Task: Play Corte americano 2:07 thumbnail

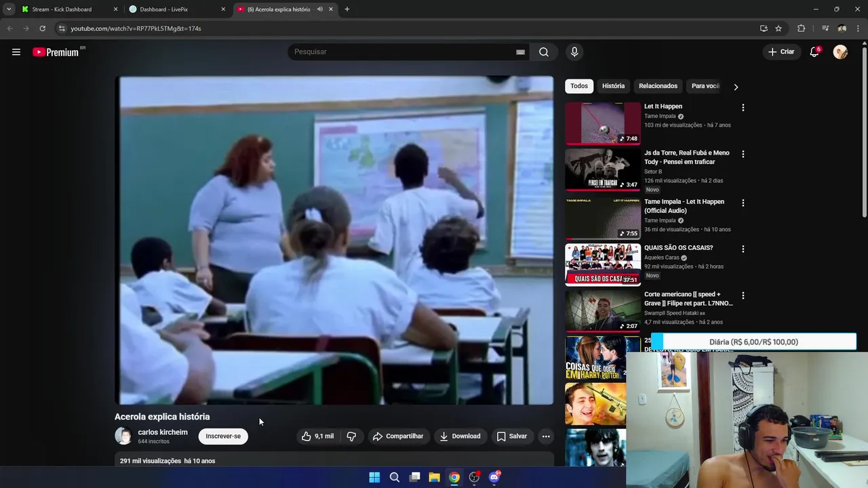Action: [x=603, y=312]
